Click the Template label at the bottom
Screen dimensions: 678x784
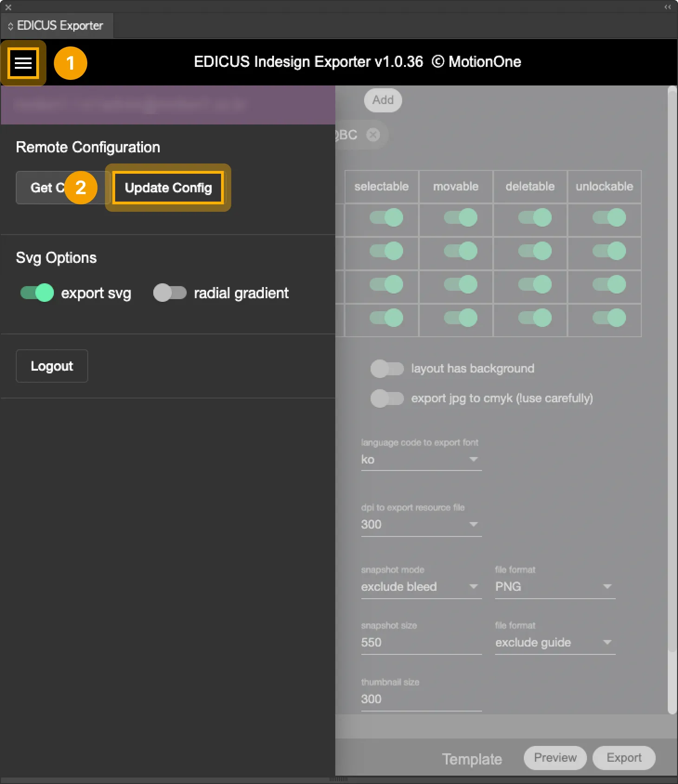tap(472, 759)
